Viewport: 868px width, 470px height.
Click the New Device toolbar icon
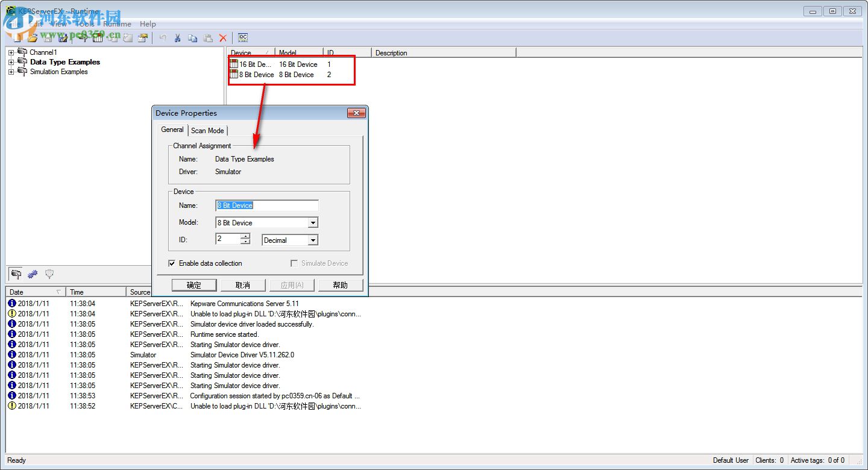tap(98, 38)
